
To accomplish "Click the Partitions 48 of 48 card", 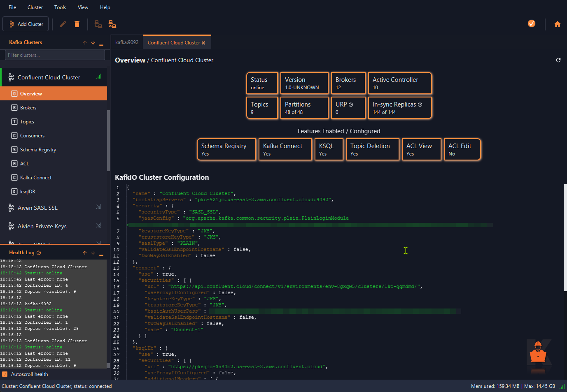I will [304, 108].
